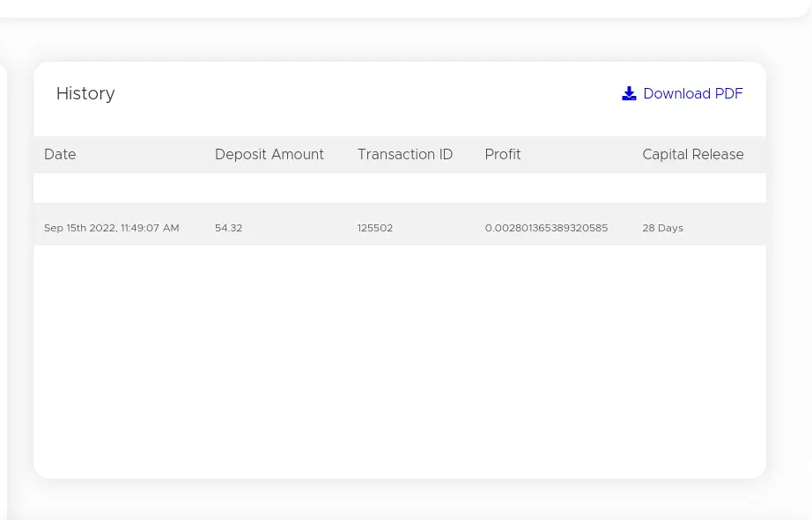Click blank area below the transaction row
The image size is (812, 520).
[x=400, y=361]
